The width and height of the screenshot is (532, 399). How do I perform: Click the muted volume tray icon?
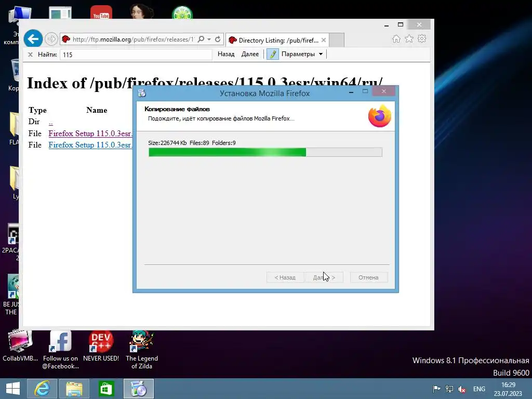point(462,389)
